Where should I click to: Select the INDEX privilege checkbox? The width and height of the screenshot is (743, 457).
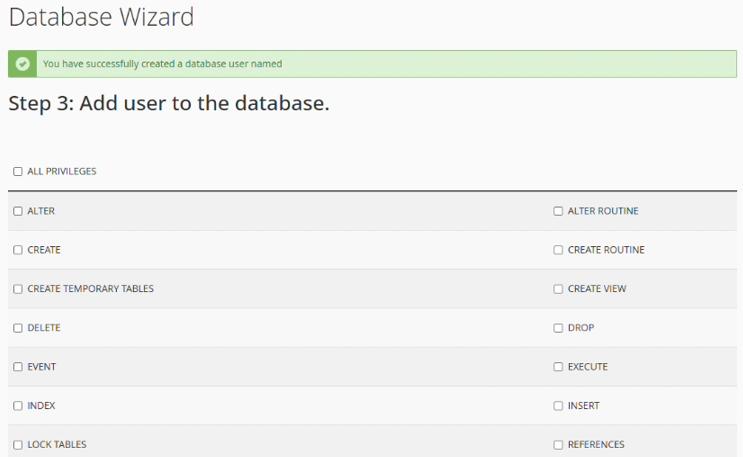tap(18, 406)
